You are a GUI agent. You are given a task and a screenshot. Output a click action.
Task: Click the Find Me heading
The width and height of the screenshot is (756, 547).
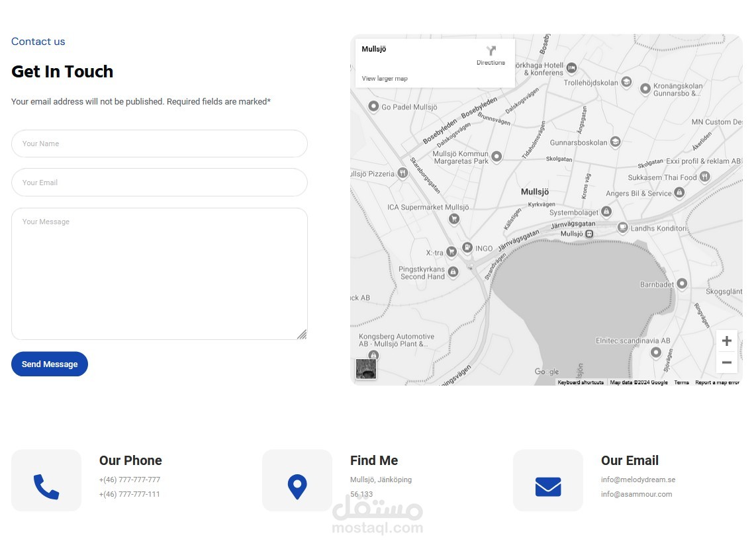click(374, 460)
